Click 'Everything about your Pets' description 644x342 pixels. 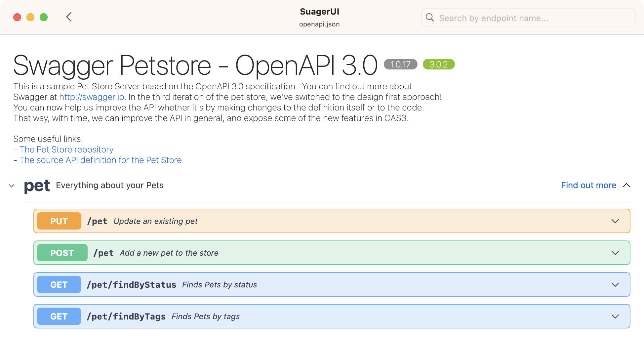pos(110,185)
